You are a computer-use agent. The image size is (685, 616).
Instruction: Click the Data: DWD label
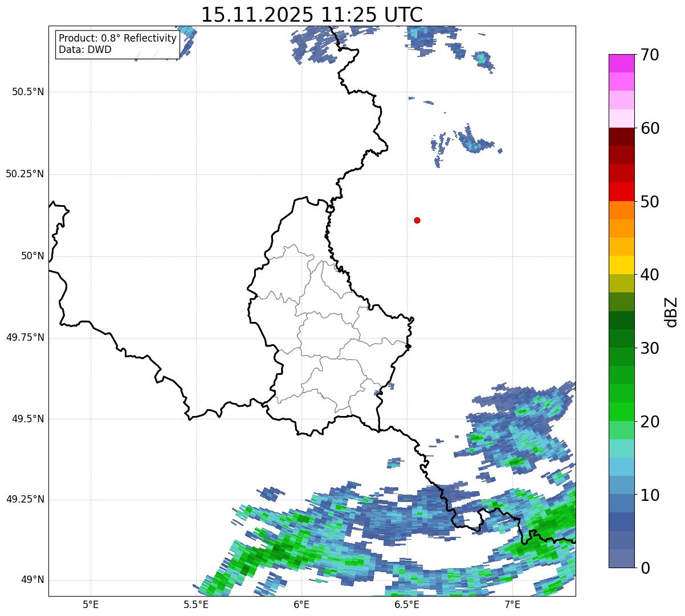[85, 50]
